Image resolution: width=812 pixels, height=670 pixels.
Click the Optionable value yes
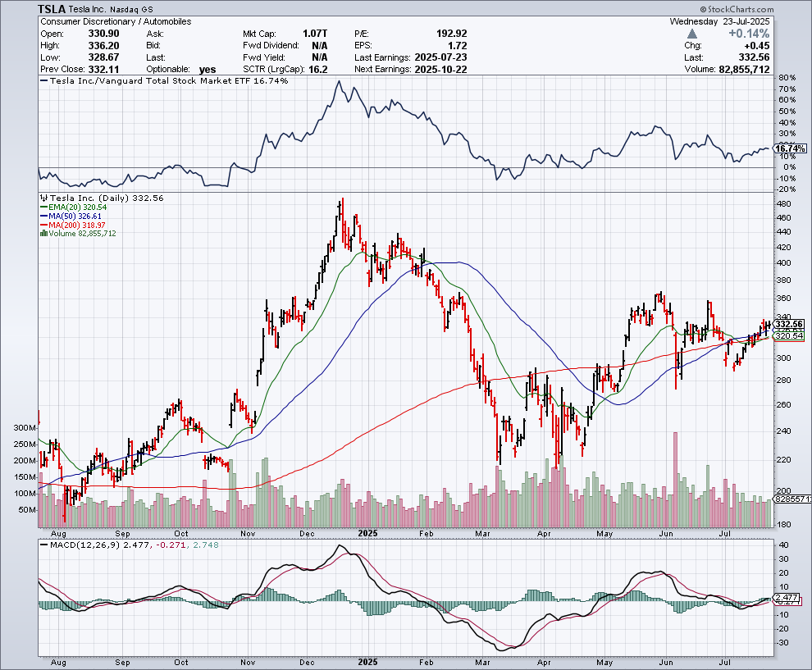[208, 70]
